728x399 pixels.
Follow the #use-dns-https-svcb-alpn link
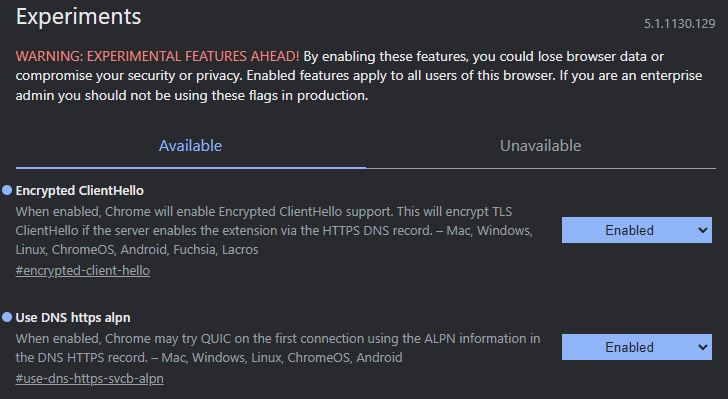(x=90, y=379)
